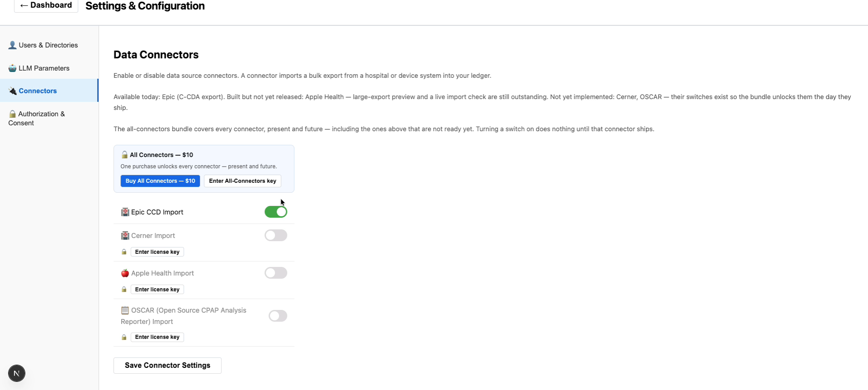Click the Users & Directories person icon
868x390 pixels.
[13, 45]
